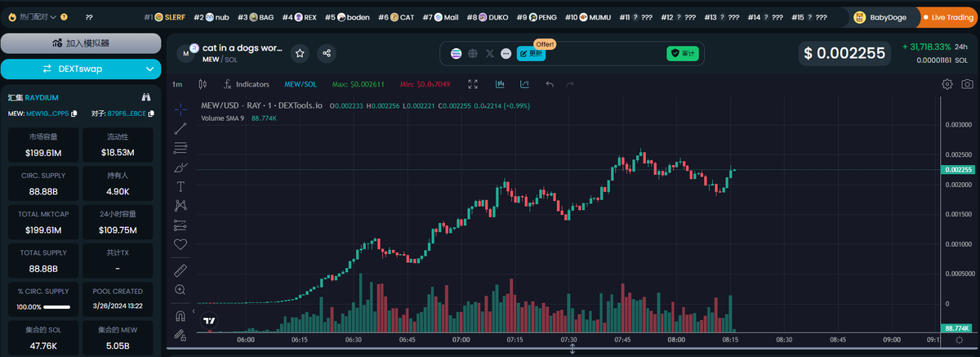
Task: Toggle magnet mode in drawing toolbar
Action: tap(180, 315)
